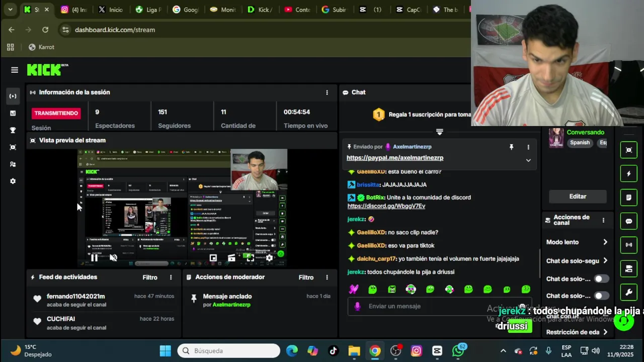
Task: Expand the pinned message chevron
Action: click(528, 160)
